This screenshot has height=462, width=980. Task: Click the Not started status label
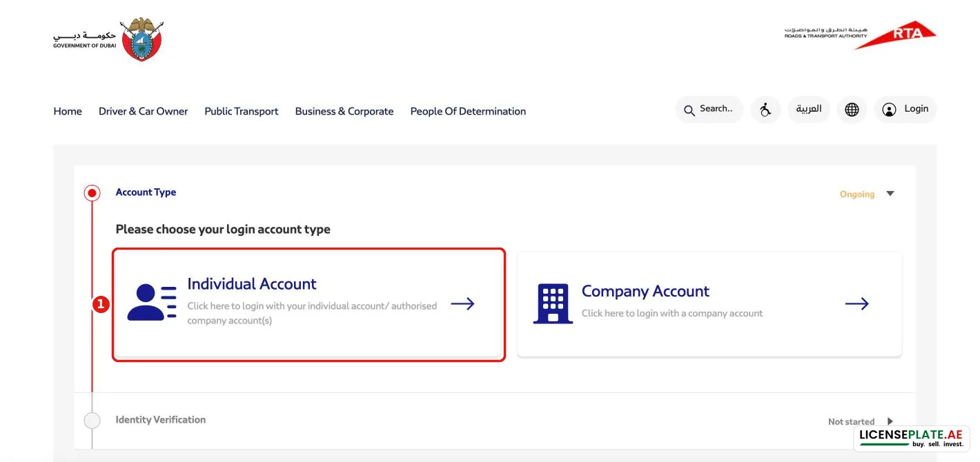click(x=851, y=421)
